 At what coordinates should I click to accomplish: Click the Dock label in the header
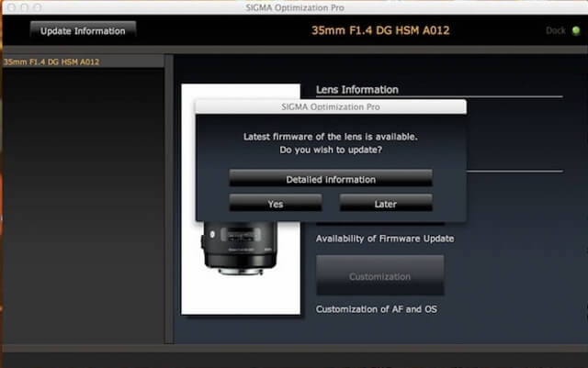[x=555, y=30]
